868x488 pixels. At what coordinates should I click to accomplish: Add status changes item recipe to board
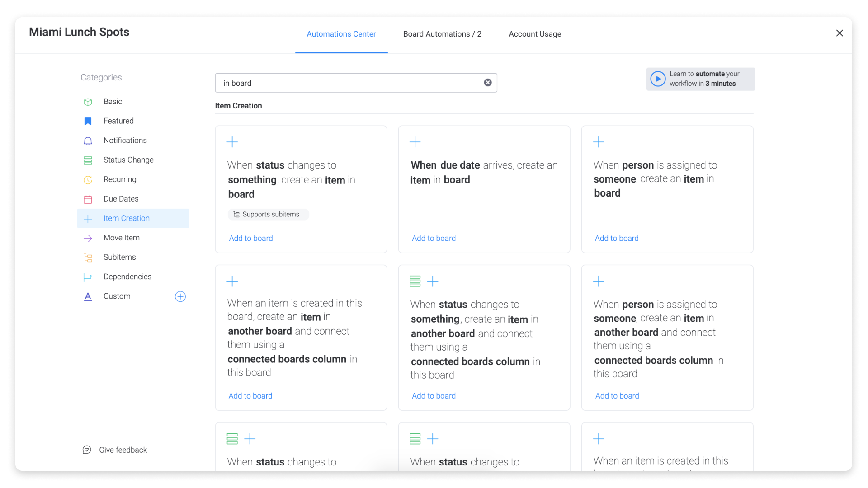point(250,238)
